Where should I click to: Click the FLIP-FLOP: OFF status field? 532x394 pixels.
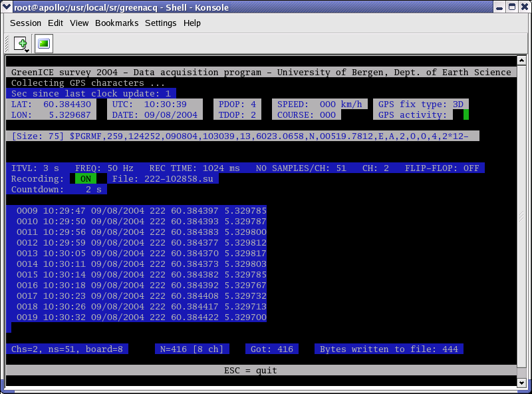pyautogui.click(x=442, y=168)
